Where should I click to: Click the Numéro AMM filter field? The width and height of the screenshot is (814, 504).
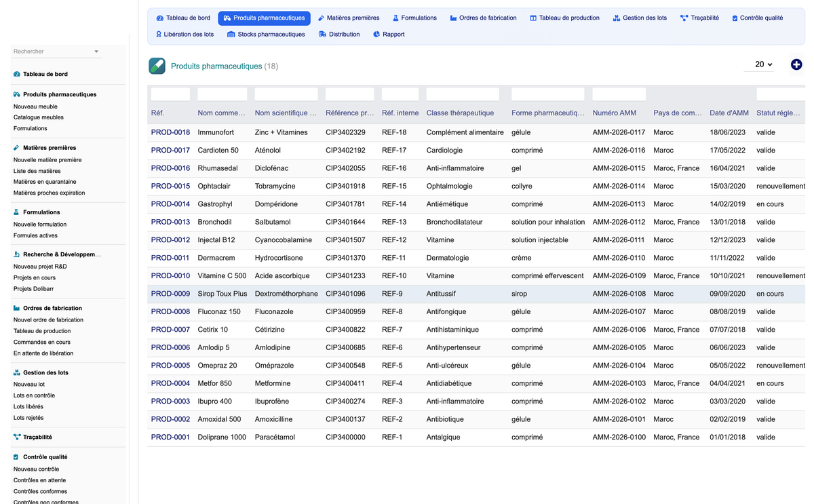tap(619, 94)
